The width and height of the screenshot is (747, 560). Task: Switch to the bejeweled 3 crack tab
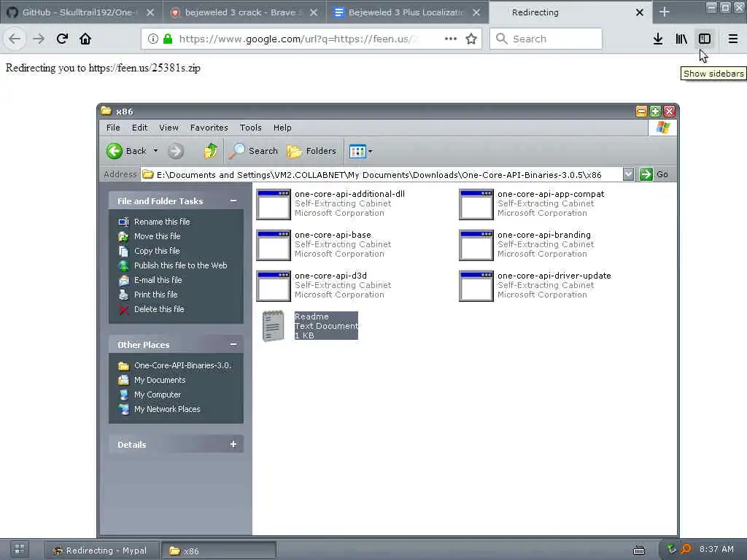click(x=244, y=12)
